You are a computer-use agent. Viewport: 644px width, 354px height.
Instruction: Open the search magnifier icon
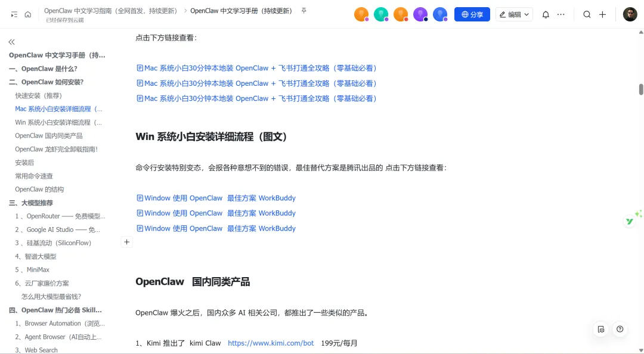tap(587, 14)
